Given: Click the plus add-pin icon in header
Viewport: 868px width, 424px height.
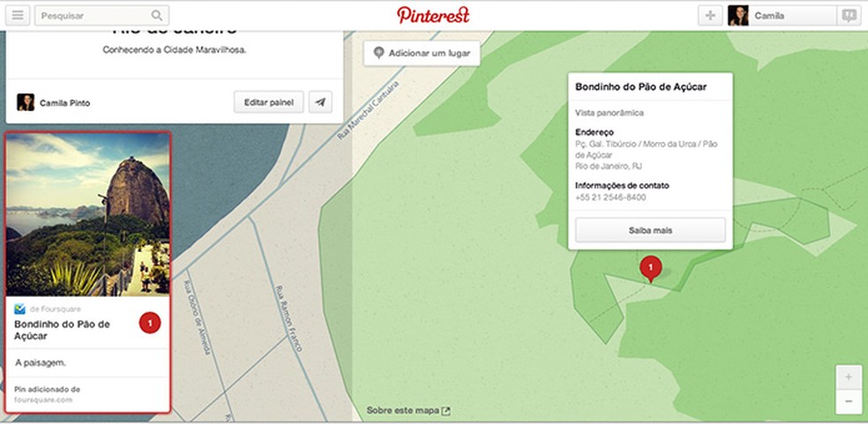Looking at the screenshot, I should (710, 16).
